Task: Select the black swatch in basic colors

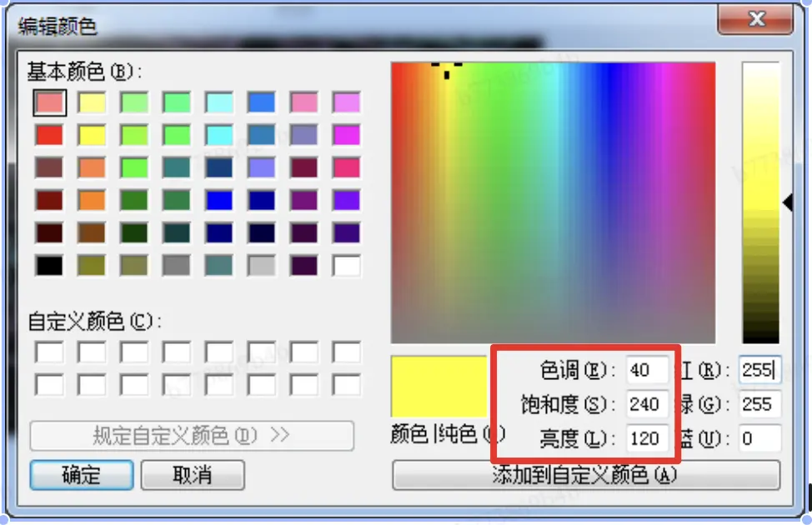Action: click(x=49, y=264)
